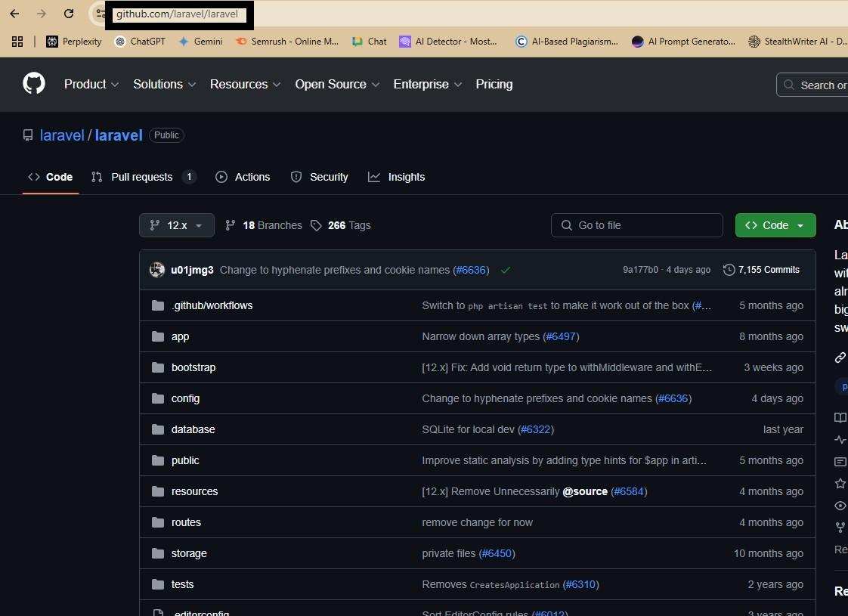Open the 266 Tags link
848x616 pixels.
tap(341, 225)
